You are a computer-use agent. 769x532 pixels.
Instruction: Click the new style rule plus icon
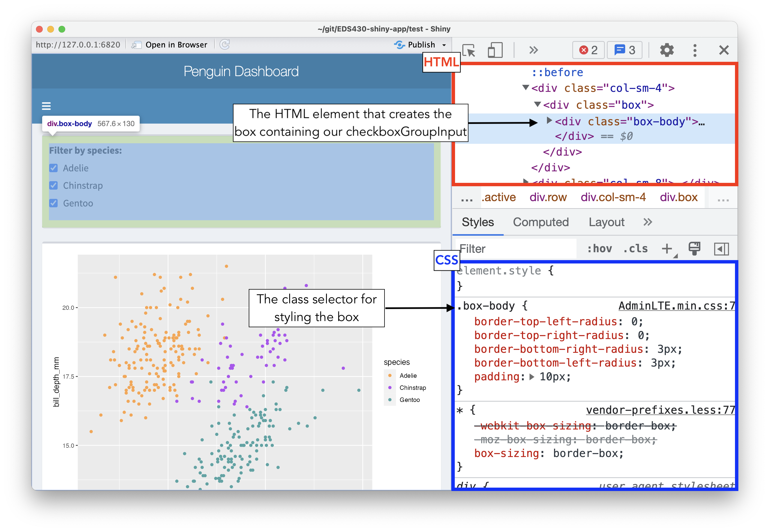coord(667,249)
